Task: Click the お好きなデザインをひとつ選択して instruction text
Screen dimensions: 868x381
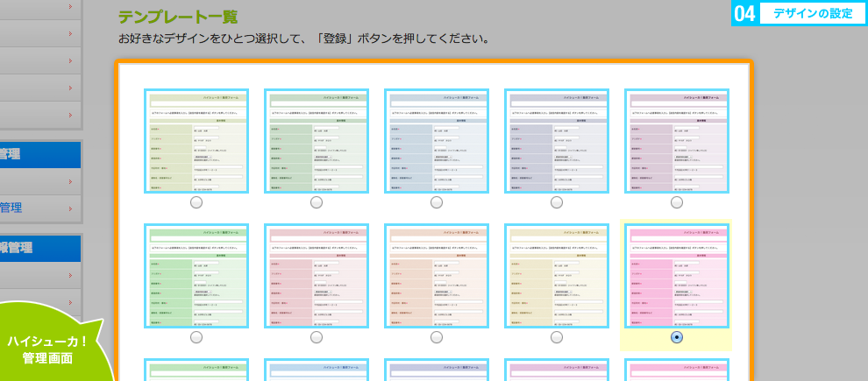Action: [303, 39]
